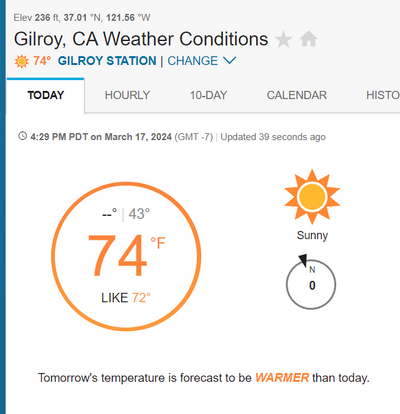Select the TODAY tab
Viewport: 400px width, 414px height.
click(46, 95)
